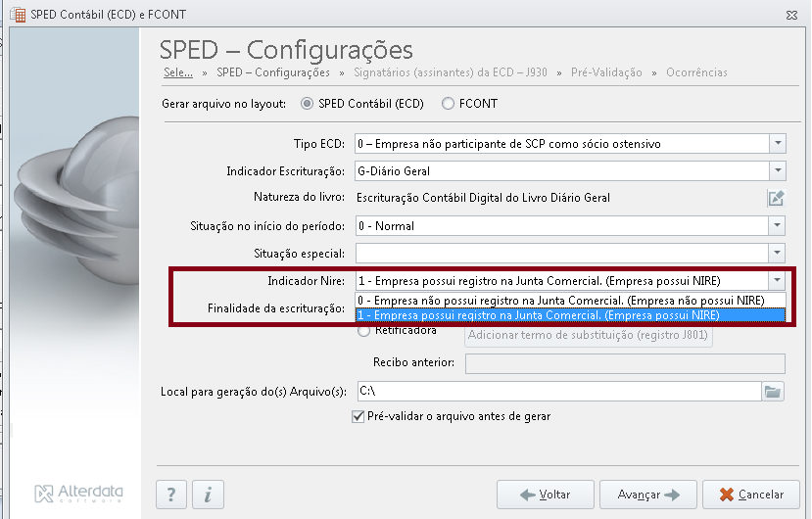Click Signatários (assinantes) da ECD – J930 step
The width and height of the screenshot is (812, 519).
click(450, 72)
